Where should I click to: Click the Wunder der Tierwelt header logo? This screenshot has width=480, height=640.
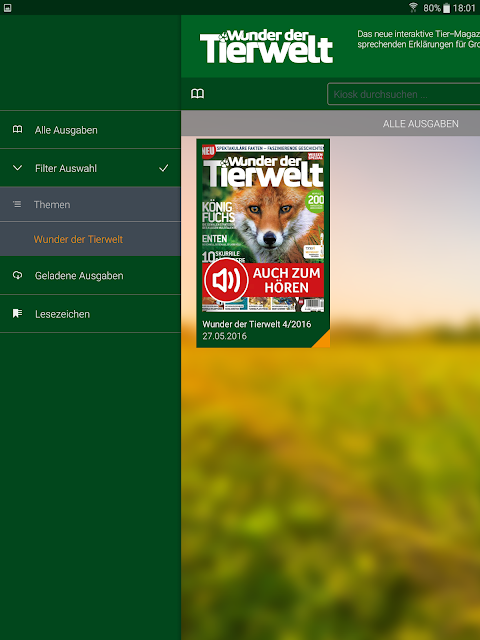tap(266, 46)
